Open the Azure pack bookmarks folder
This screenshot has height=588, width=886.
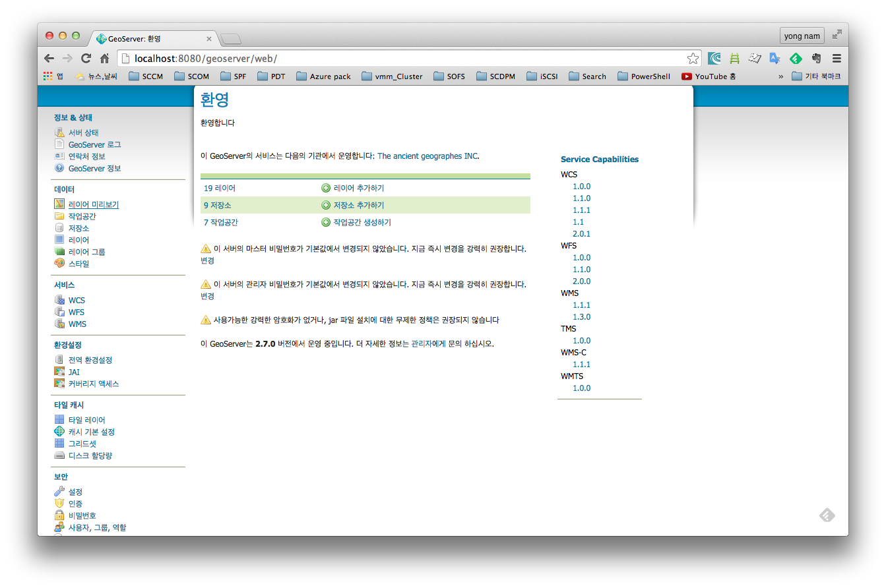tap(323, 76)
